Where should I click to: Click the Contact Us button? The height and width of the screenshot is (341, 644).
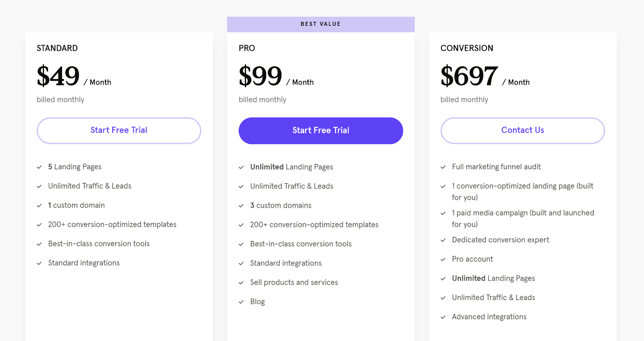523,131
